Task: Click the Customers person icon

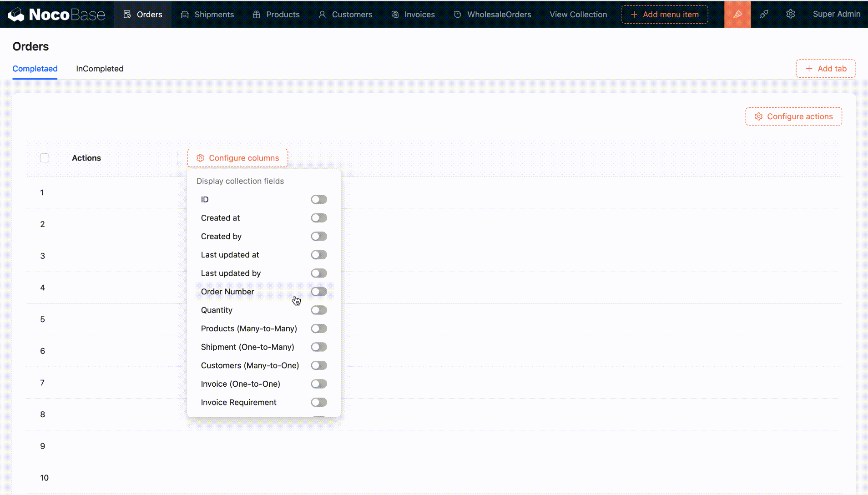Action: coord(322,15)
